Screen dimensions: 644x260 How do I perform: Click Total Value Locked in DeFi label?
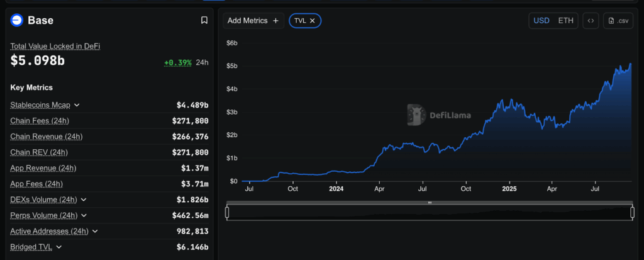pyautogui.click(x=55, y=46)
